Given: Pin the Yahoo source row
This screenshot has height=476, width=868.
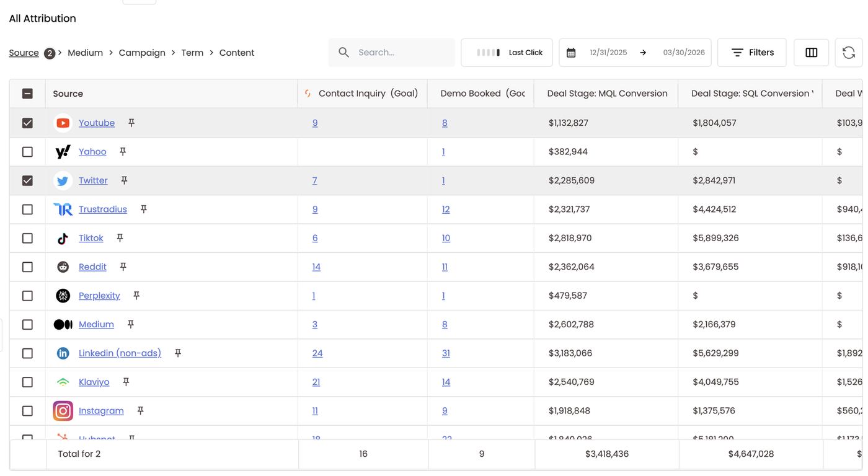Looking at the screenshot, I should [123, 151].
